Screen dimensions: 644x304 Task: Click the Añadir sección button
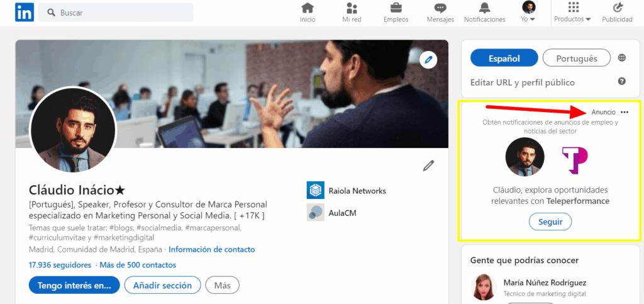tap(163, 285)
